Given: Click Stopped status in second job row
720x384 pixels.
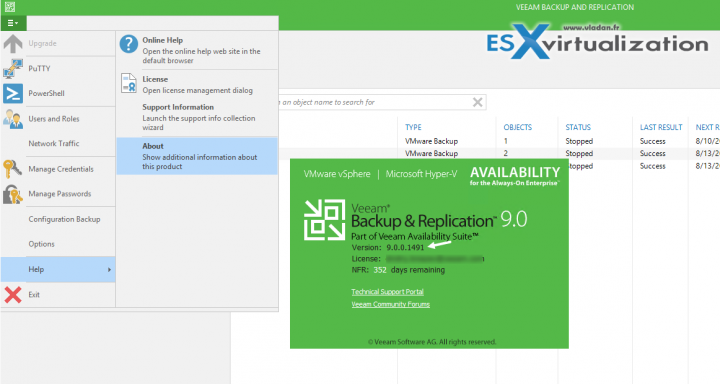Looking at the screenshot, I should (x=579, y=153).
